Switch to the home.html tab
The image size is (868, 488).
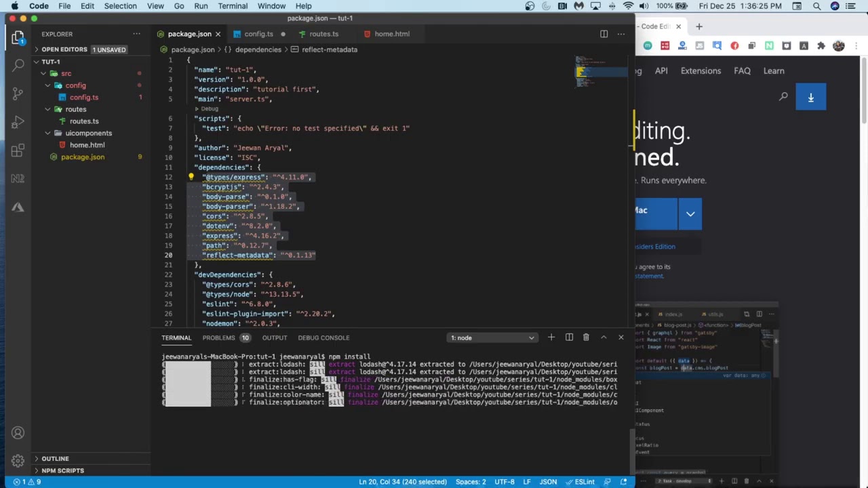pyautogui.click(x=392, y=34)
